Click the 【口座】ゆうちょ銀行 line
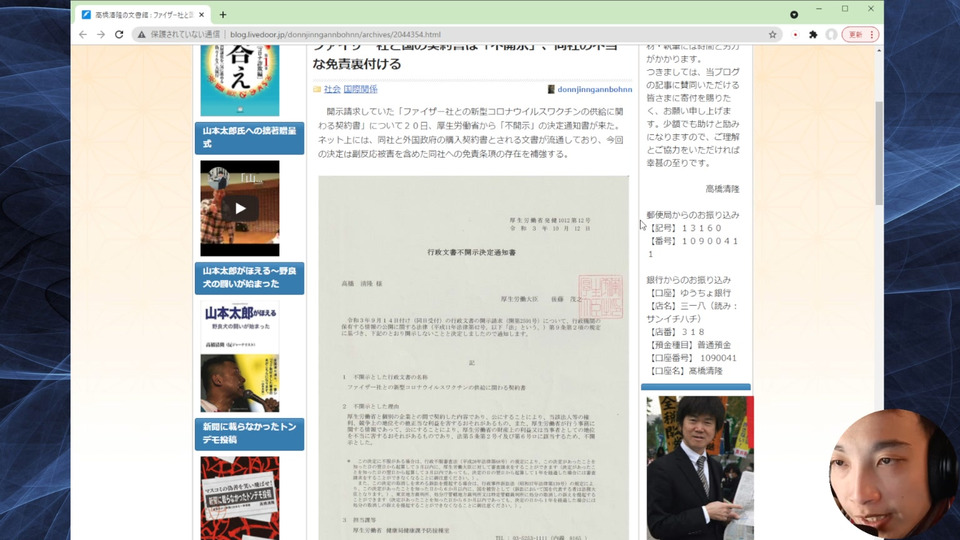Viewport: 960px width, 540px height. pyautogui.click(x=688, y=293)
